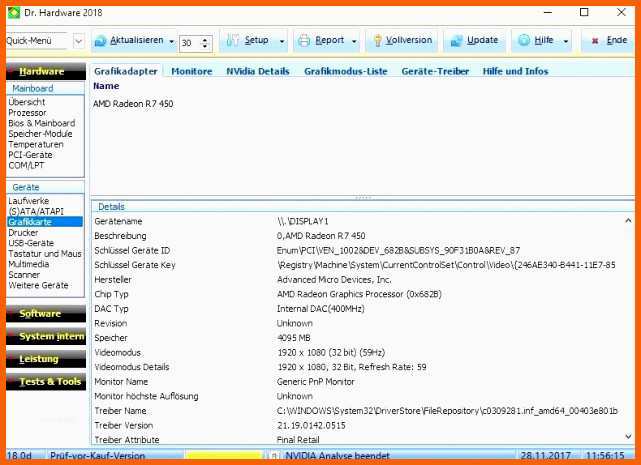641x465 pixels.
Task: Click the Update icon in toolbar
Action: pyautogui.click(x=456, y=41)
